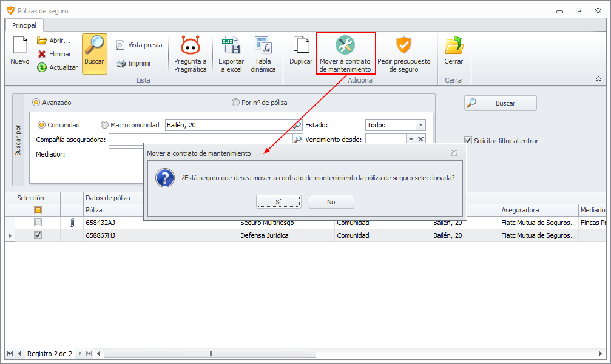Close the window with the Cerrar folder icon
The height and width of the screenshot is (364, 611).
(454, 45)
